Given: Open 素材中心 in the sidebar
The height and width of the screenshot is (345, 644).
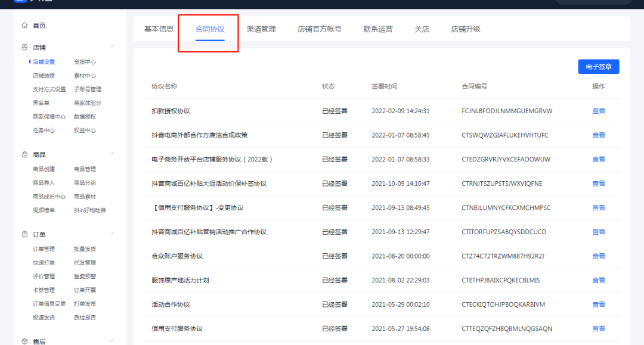Looking at the screenshot, I should click(x=85, y=76).
